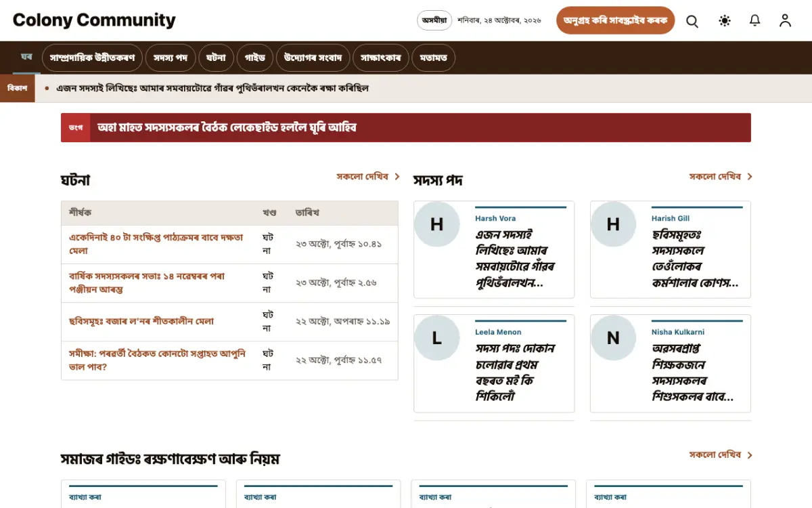Open the ticker headline about সমবায়টোৱে গাঁৱৰ পুথিভঁৰালখন
The height and width of the screenshot is (508, 812).
(x=212, y=88)
